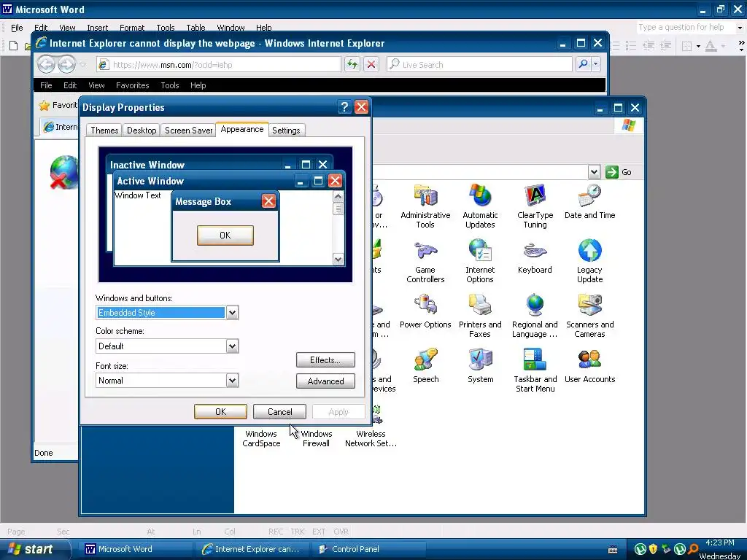The image size is (747, 560).
Task: Click Word help question input box
Action: pyautogui.click(x=686, y=28)
